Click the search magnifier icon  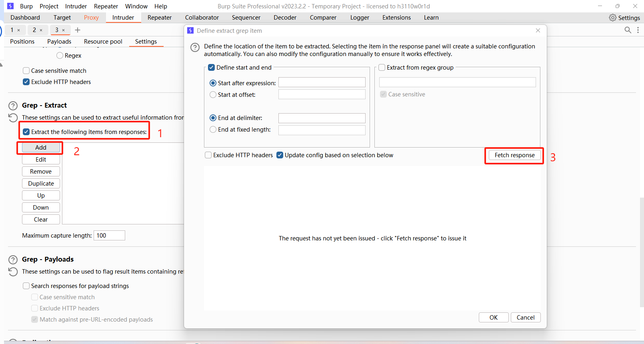(628, 30)
